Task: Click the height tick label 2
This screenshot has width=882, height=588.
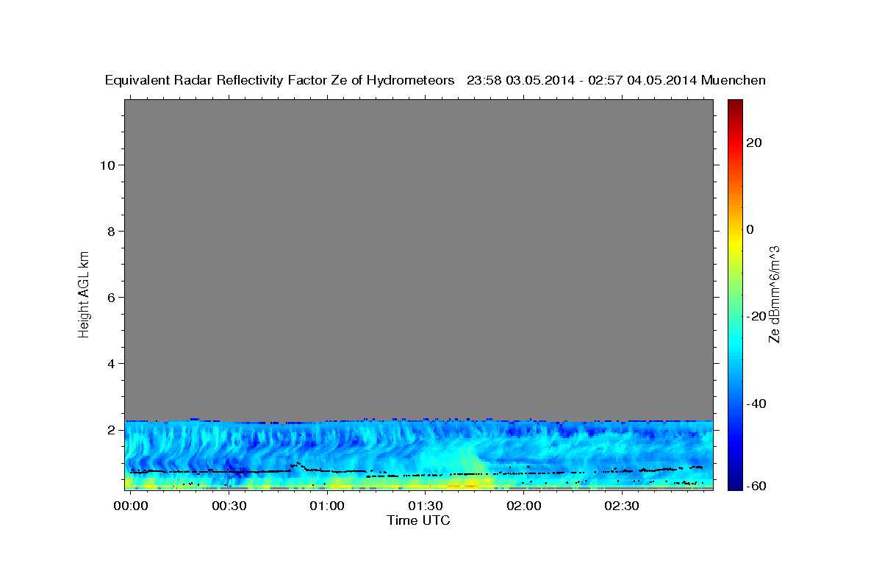Action: (x=112, y=430)
